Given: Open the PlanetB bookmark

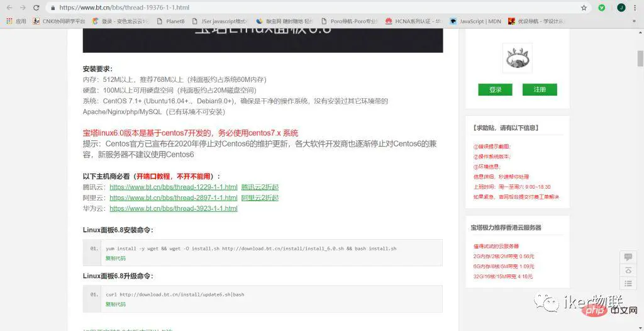Looking at the screenshot, I should [x=171, y=21].
